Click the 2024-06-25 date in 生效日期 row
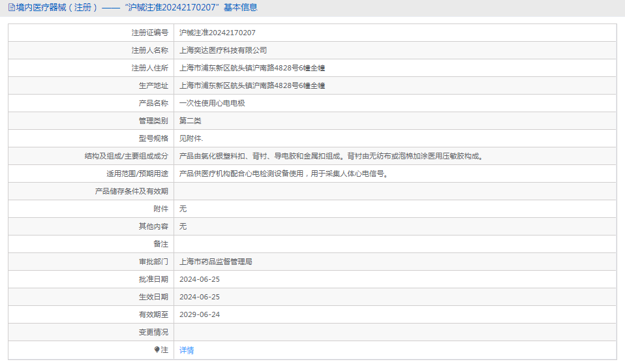 (199, 297)
